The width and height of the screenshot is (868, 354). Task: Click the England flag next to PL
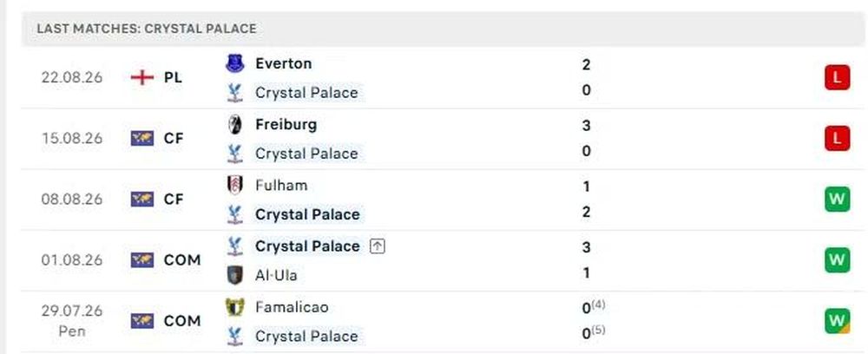142,77
